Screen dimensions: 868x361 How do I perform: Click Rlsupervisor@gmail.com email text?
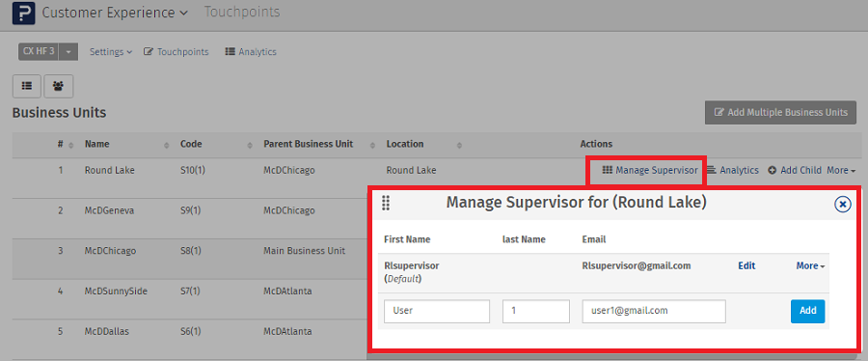coord(637,265)
